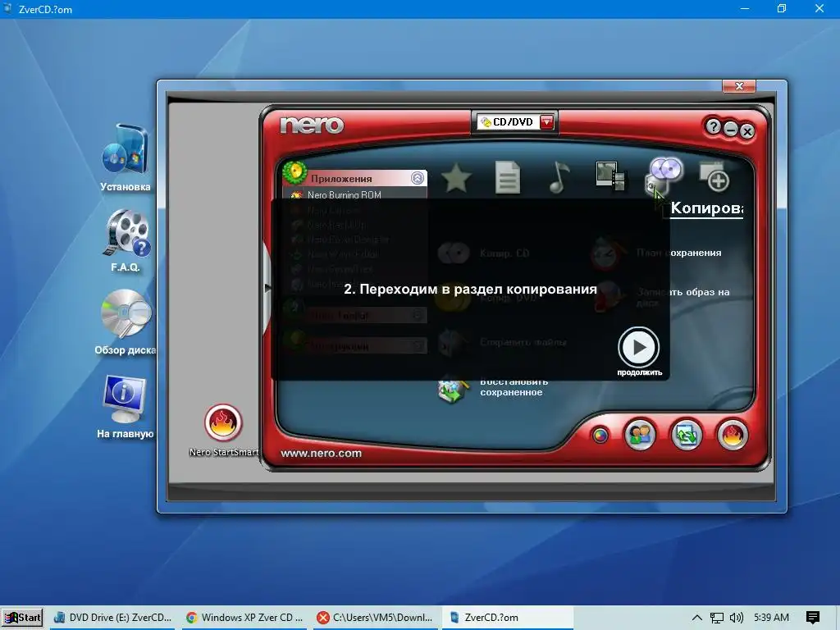Screen dimensions: 840x630
Task: Collapse the Приложения section chevron
Action: (x=418, y=178)
